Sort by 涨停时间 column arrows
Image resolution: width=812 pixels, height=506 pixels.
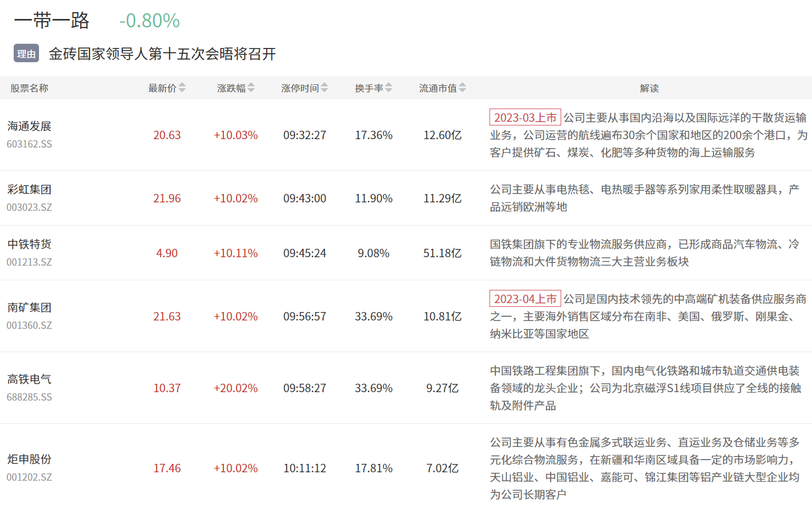click(x=324, y=88)
